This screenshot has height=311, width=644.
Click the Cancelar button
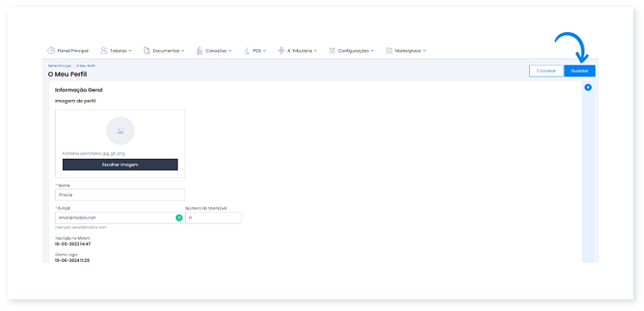pyautogui.click(x=546, y=71)
